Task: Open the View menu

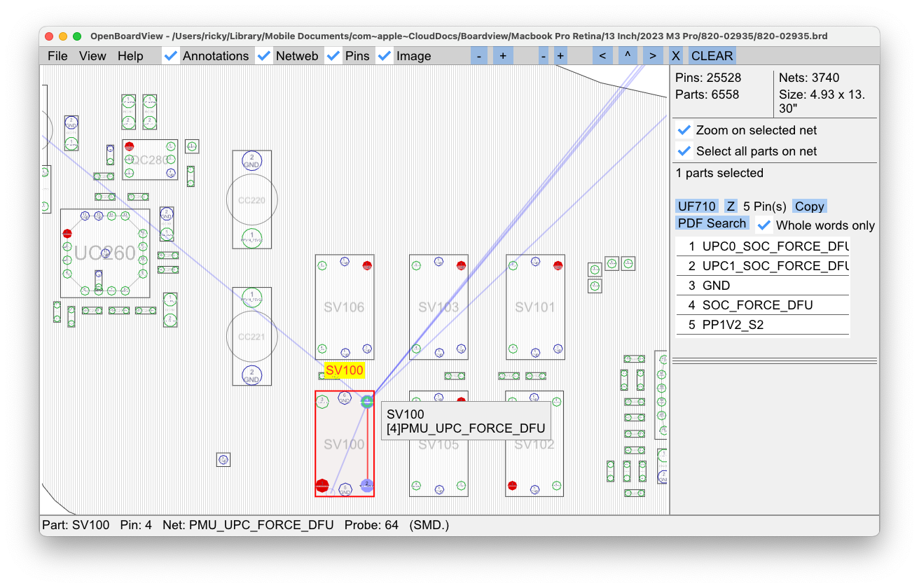Action: click(x=92, y=55)
